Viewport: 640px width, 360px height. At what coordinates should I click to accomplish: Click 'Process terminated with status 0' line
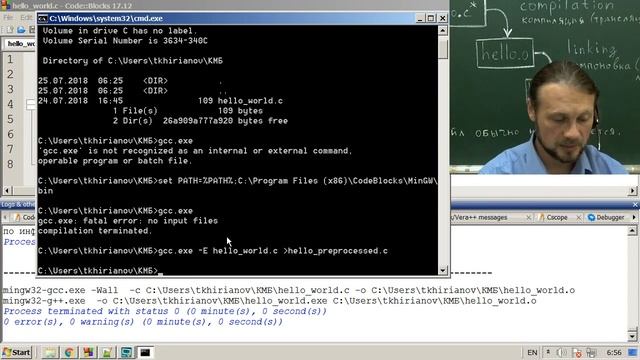165,311
